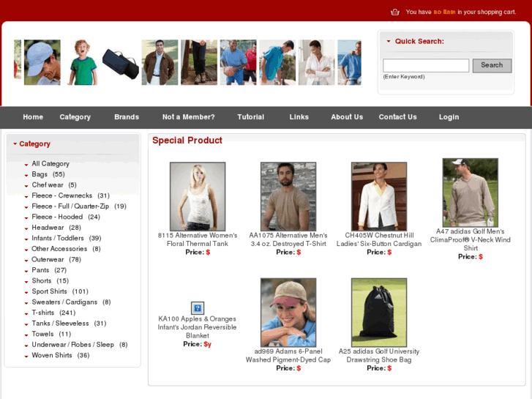Browse the Sport Shirts (101) category
Screen dimensions: 532x399
60,291
